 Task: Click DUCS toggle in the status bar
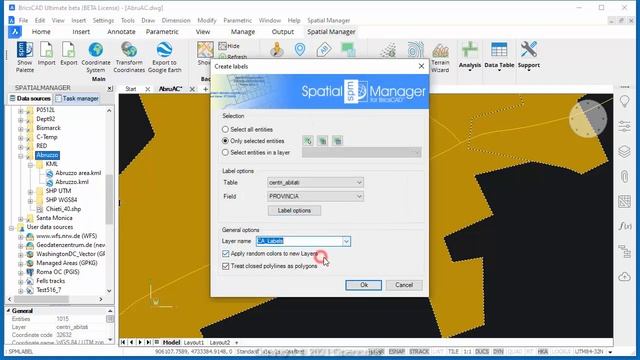click(482, 351)
